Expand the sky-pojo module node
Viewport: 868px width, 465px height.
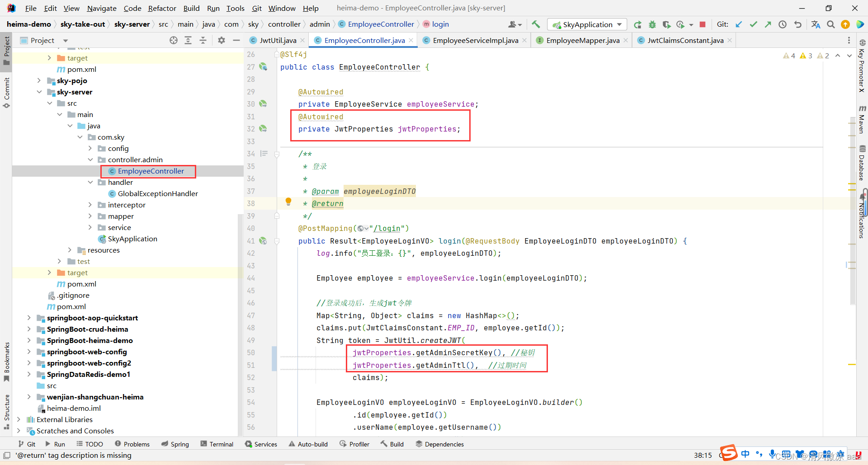tap(39, 80)
